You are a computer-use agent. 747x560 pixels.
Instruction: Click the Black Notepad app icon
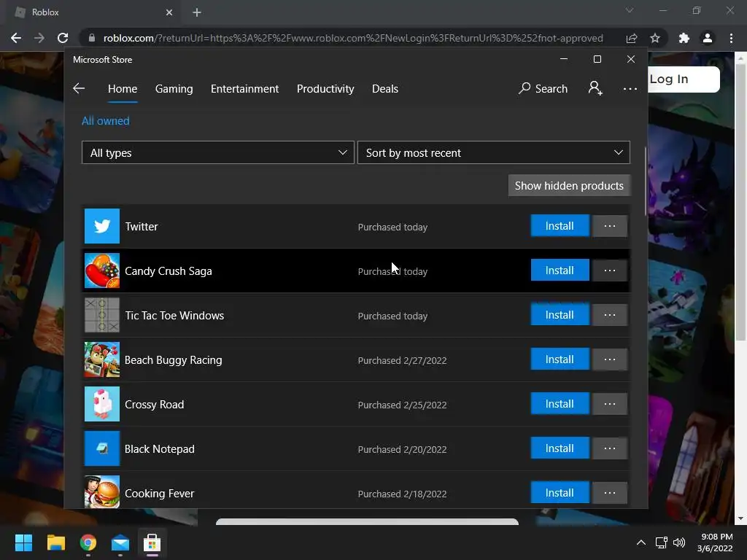(x=102, y=448)
